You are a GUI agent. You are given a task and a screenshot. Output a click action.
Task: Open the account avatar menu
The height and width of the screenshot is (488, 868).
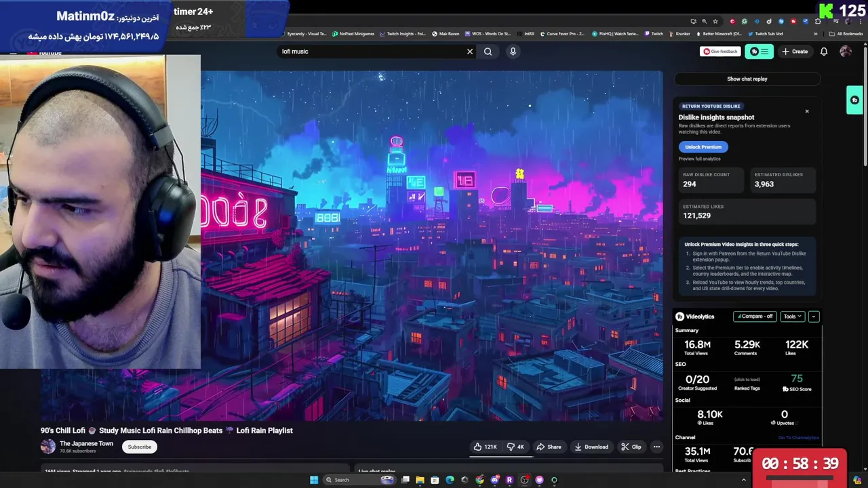(846, 52)
